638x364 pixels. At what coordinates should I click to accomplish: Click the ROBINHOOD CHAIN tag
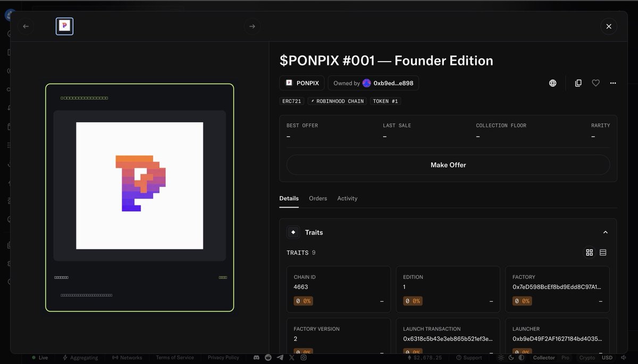tap(337, 101)
